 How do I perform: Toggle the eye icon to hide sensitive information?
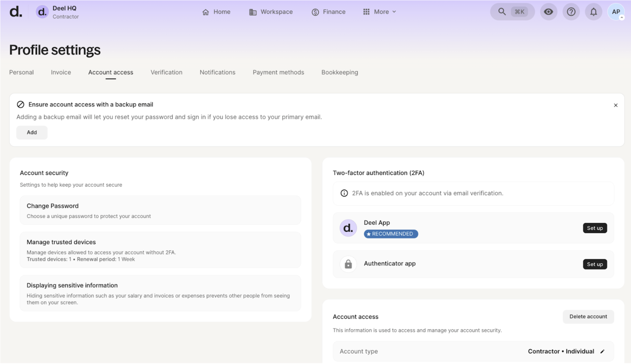548,11
